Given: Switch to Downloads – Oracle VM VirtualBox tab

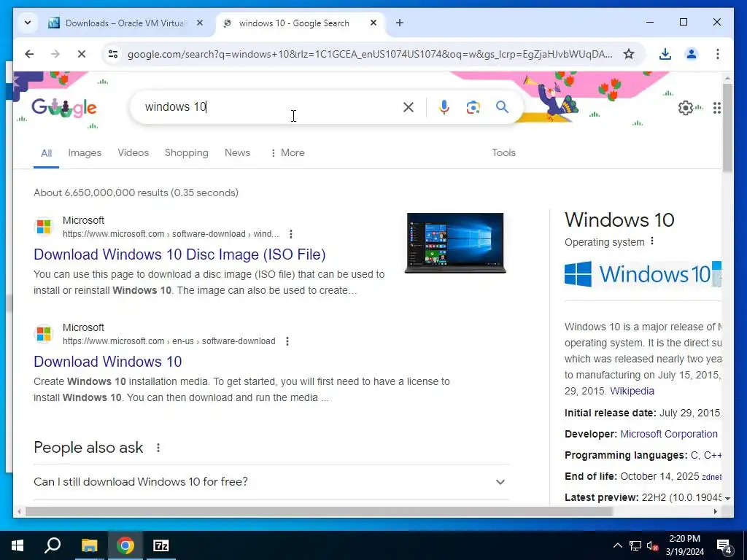Looking at the screenshot, I should (x=125, y=23).
